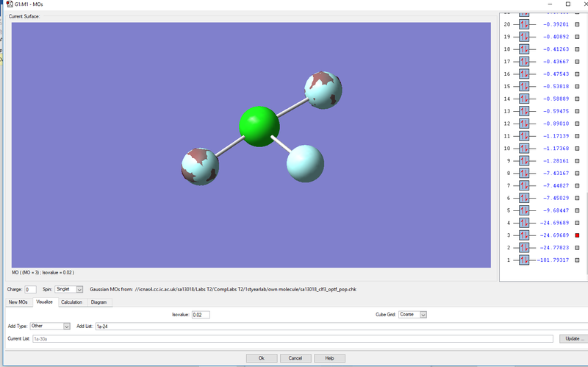Toggle surface marker for orbital -1.28161
The height and width of the screenshot is (367, 588).
tap(577, 160)
